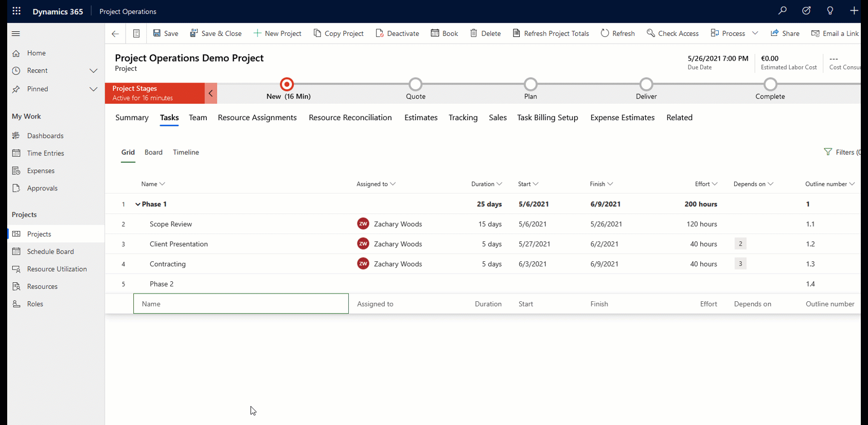Screen dimensions: 868x425
Task: Switch to Board view
Action: [x=153, y=152]
